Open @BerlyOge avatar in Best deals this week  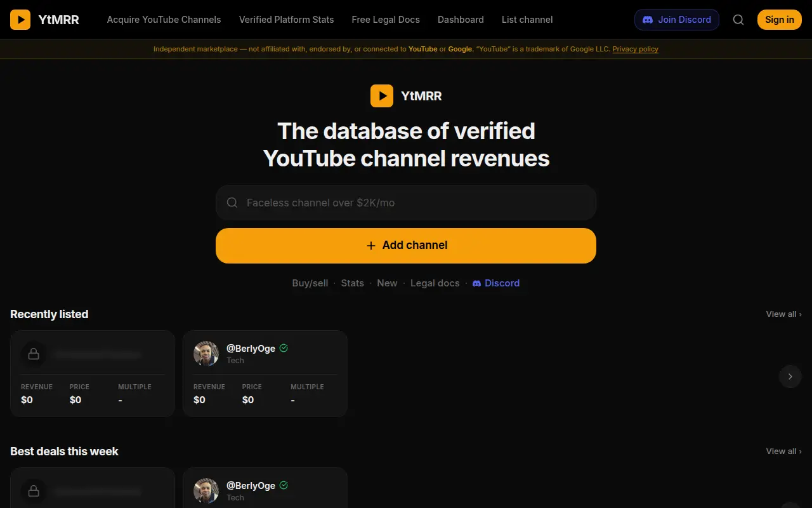pyautogui.click(x=206, y=491)
